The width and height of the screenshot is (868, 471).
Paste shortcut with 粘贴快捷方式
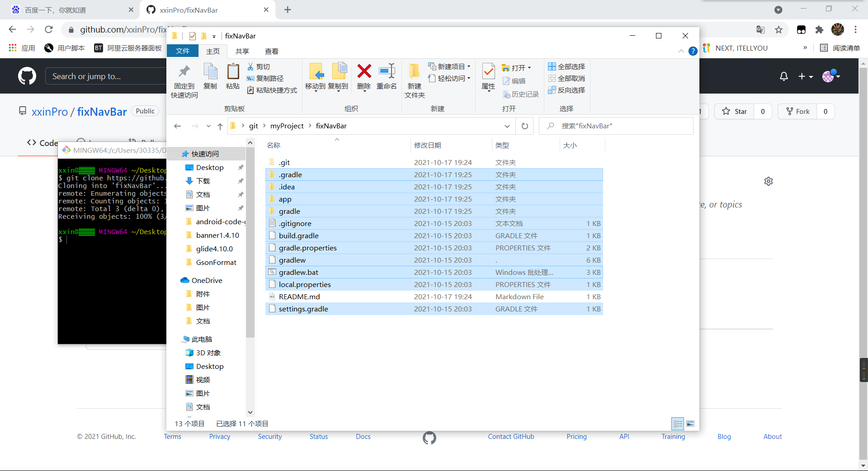tap(272, 90)
